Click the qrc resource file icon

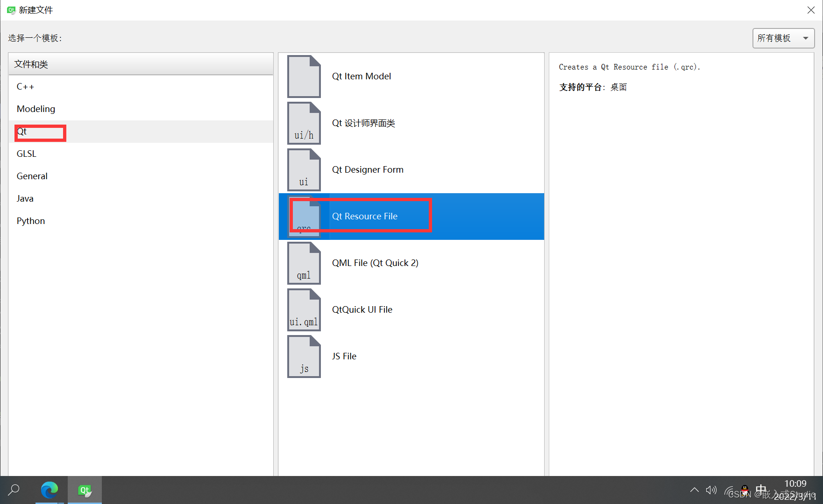click(304, 217)
